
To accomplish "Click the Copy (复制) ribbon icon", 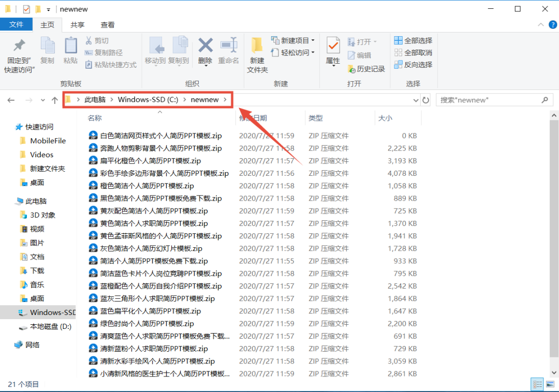I will (x=48, y=46).
